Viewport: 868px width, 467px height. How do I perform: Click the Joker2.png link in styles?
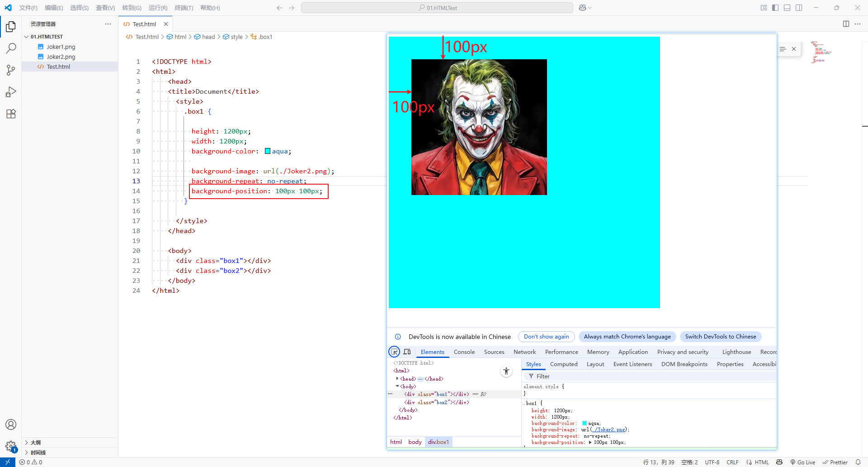(609, 430)
